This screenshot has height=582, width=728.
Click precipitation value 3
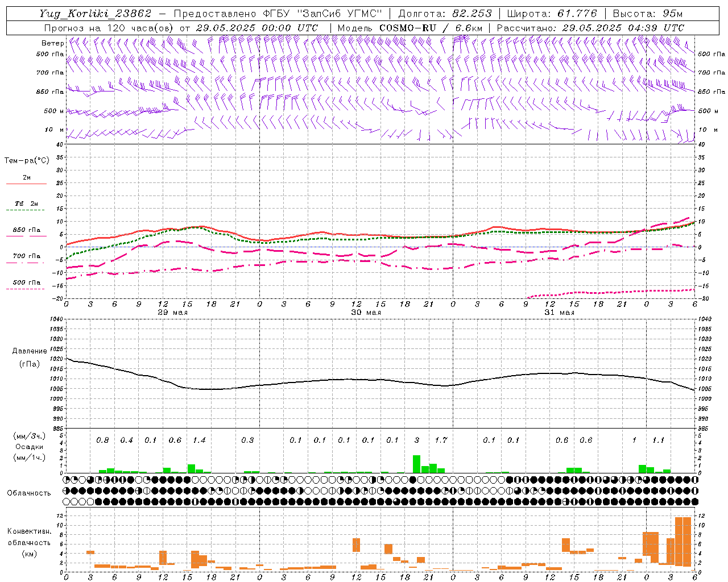(417, 440)
